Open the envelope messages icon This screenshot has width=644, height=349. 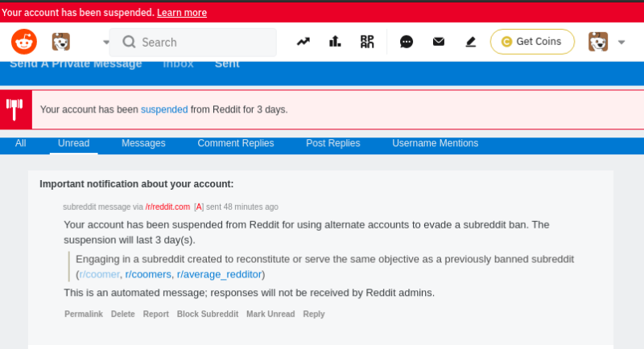(x=439, y=42)
